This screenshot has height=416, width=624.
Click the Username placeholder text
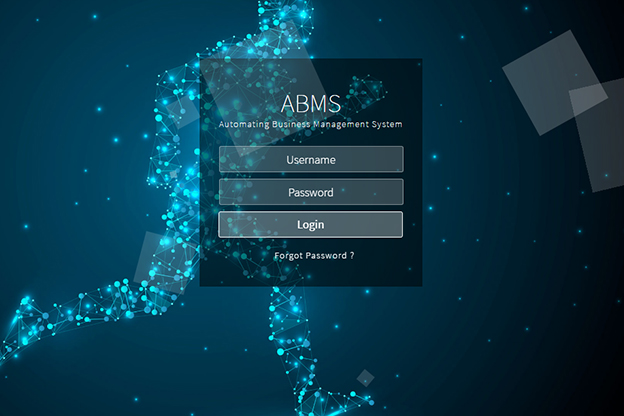(311, 159)
